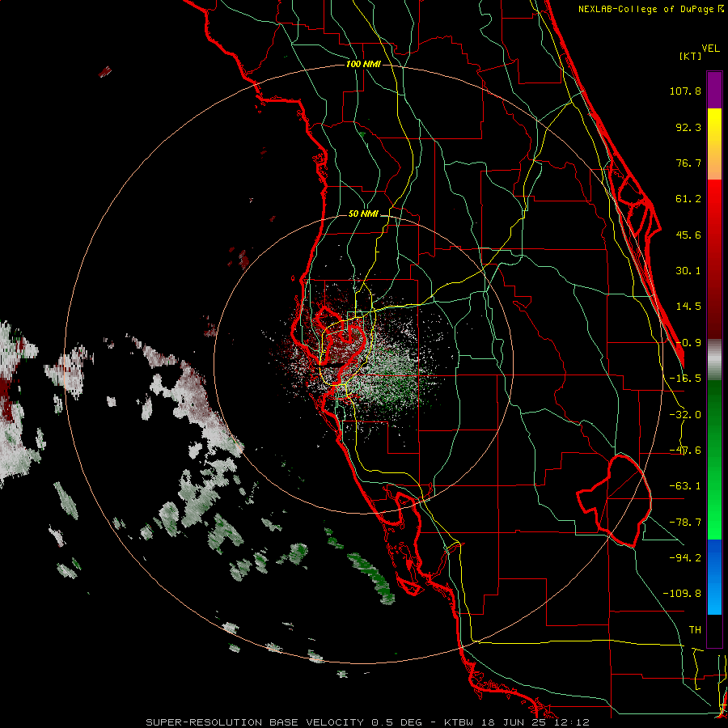Click the -109.8 value on velocity scale
728x728 pixels.
click(682, 594)
